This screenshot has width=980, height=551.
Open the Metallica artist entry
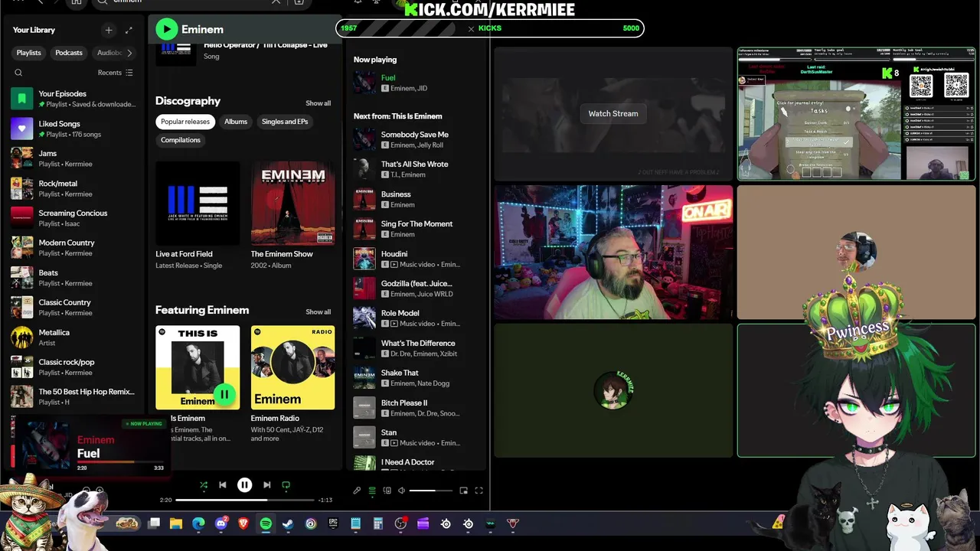(73, 337)
